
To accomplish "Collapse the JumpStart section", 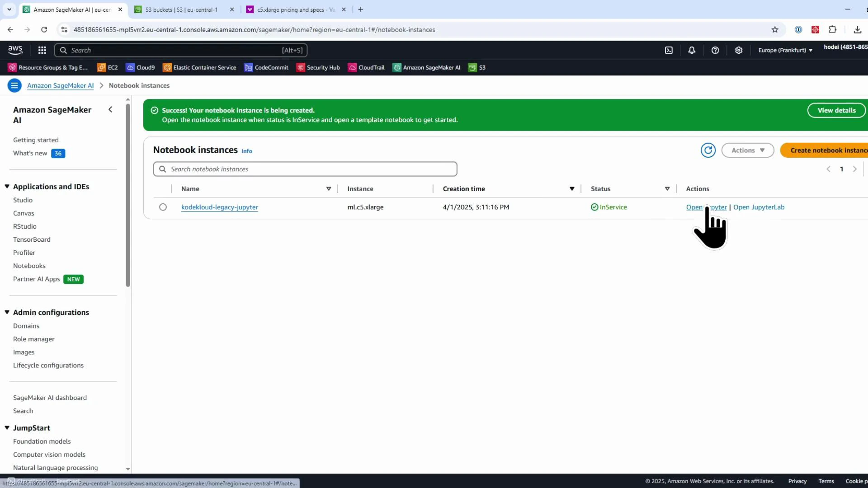I will point(7,427).
